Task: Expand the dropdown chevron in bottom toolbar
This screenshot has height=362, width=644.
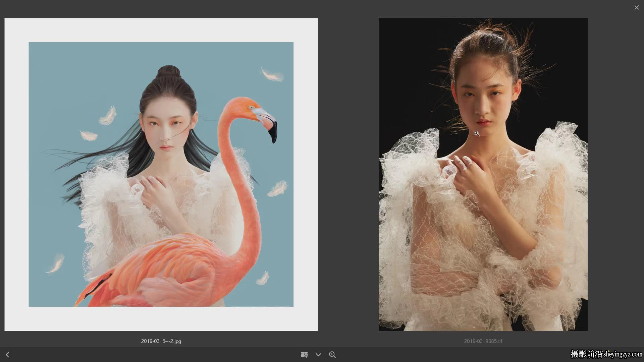Action: point(318,355)
